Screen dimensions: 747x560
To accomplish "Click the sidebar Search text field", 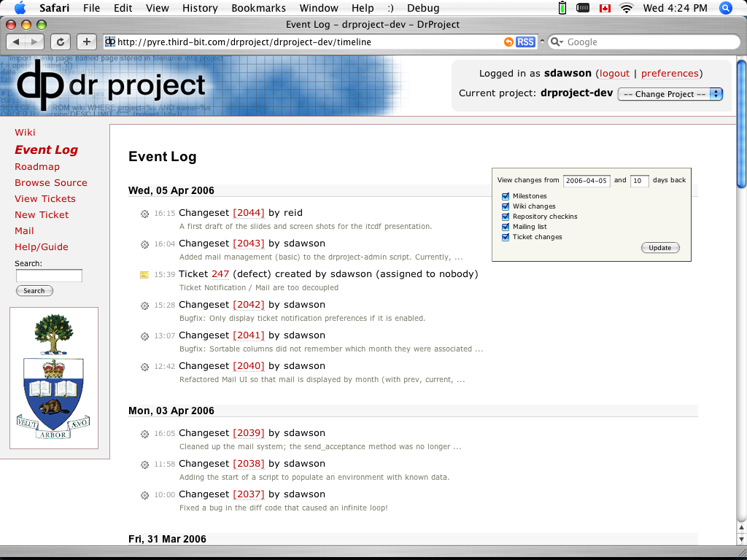I will click(49, 276).
